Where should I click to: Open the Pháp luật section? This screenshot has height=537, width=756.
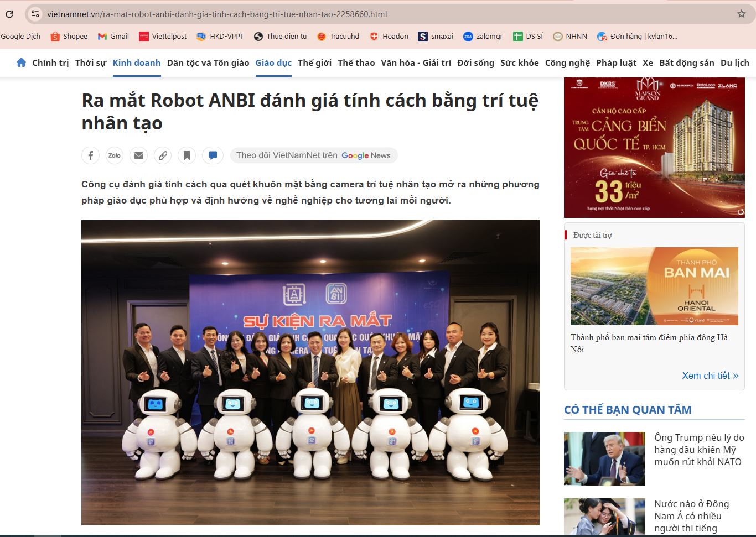[x=616, y=63]
